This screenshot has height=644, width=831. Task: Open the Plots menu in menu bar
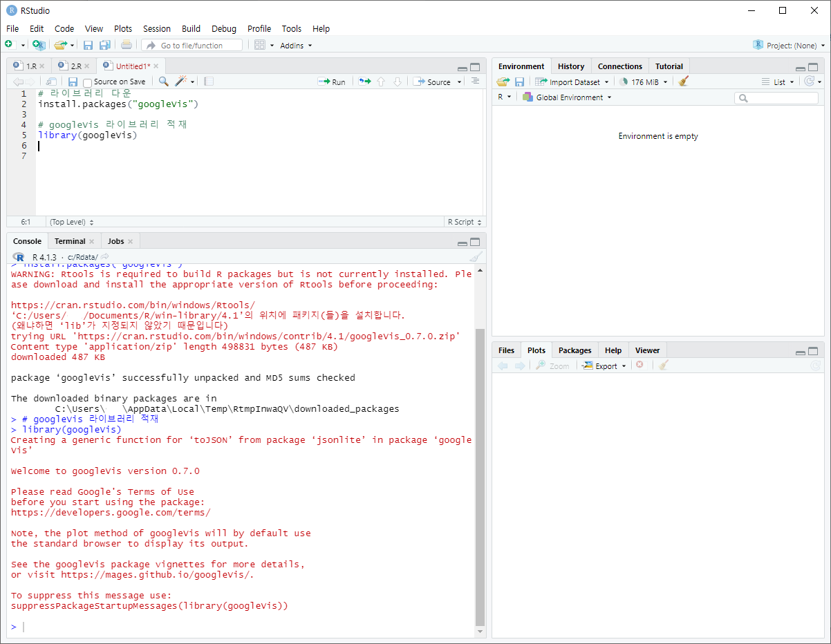(123, 29)
